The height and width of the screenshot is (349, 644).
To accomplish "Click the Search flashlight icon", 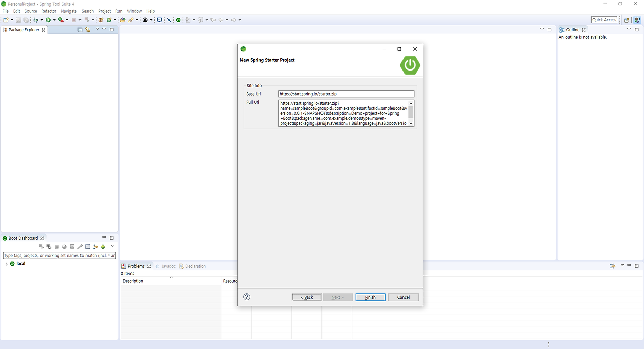I will [131, 20].
